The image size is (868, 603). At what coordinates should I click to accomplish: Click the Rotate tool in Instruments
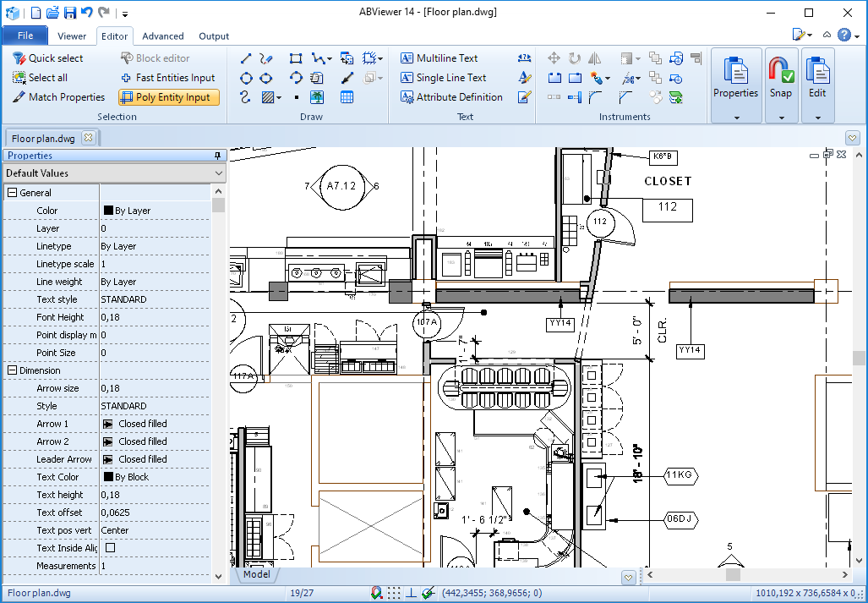pyautogui.click(x=575, y=58)
